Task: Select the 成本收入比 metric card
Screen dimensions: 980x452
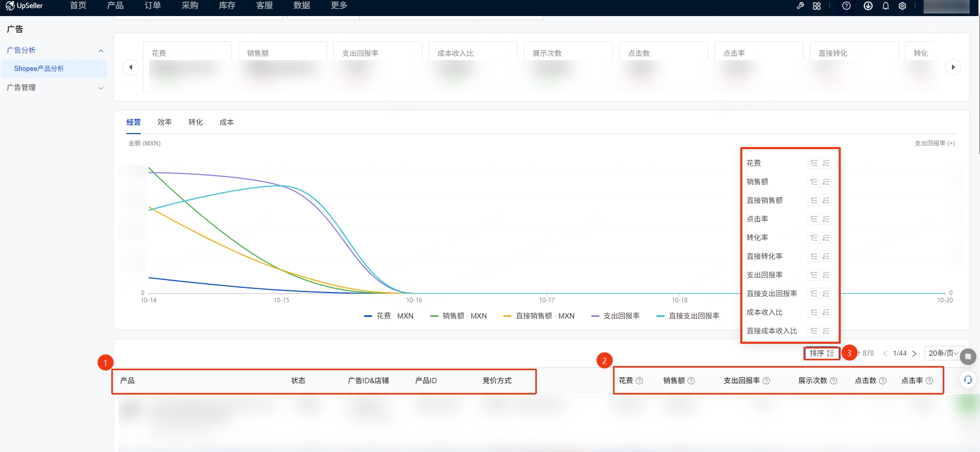Action: pyautogui.click(x=473, y=67)
